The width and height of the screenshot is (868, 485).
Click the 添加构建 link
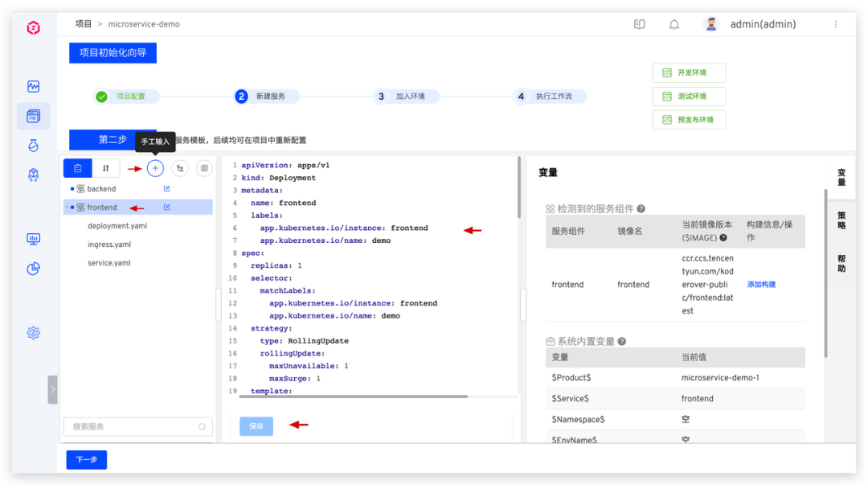click(x=761, y=285)
